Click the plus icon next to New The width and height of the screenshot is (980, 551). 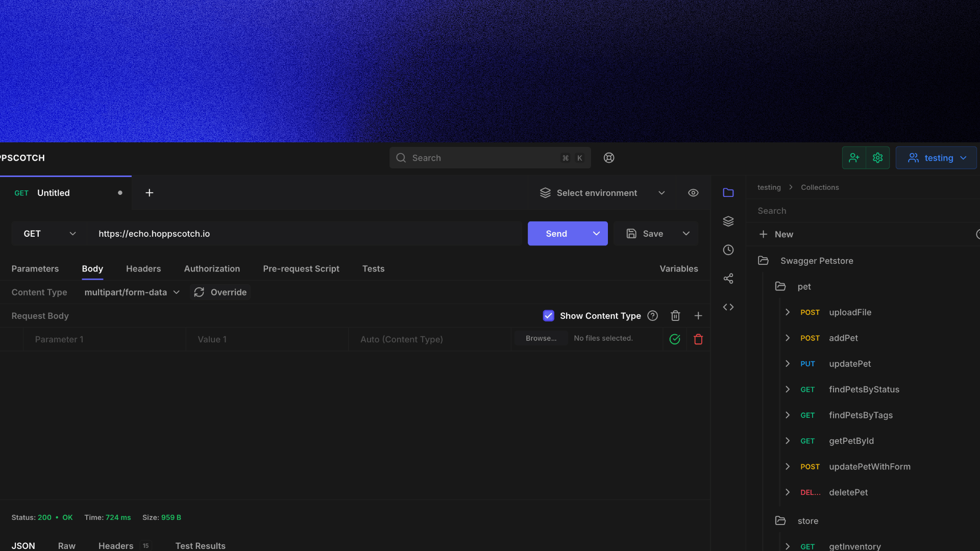click(x=763, y=234)
